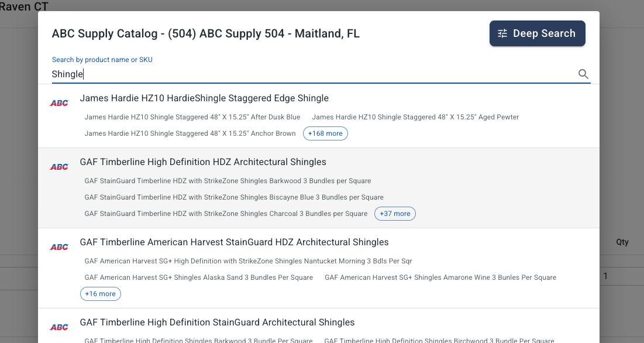Screen dimensions: 644x343
Task: Click ABC logo beside American Harvest StainGuard
Action: click(x=59, y=247)
